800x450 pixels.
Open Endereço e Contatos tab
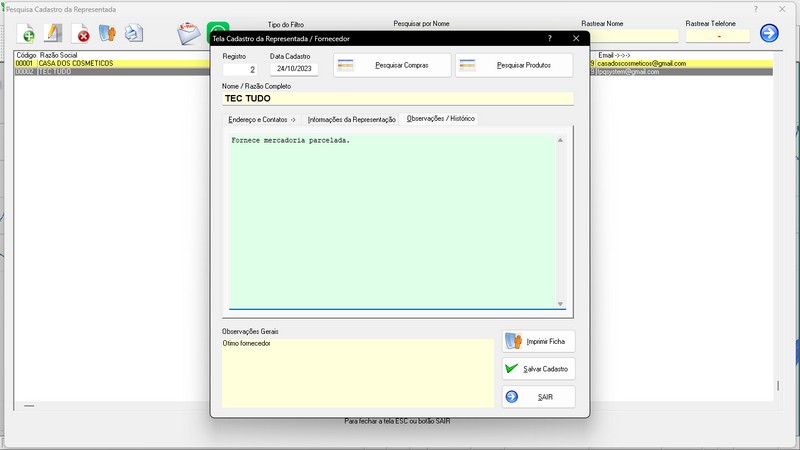(262, 119)
